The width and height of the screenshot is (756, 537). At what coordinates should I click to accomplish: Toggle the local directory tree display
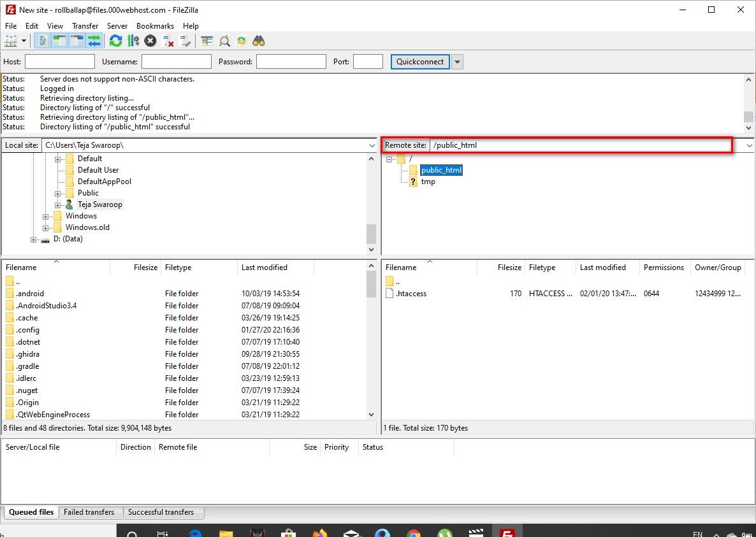click(x=59, y=41)
